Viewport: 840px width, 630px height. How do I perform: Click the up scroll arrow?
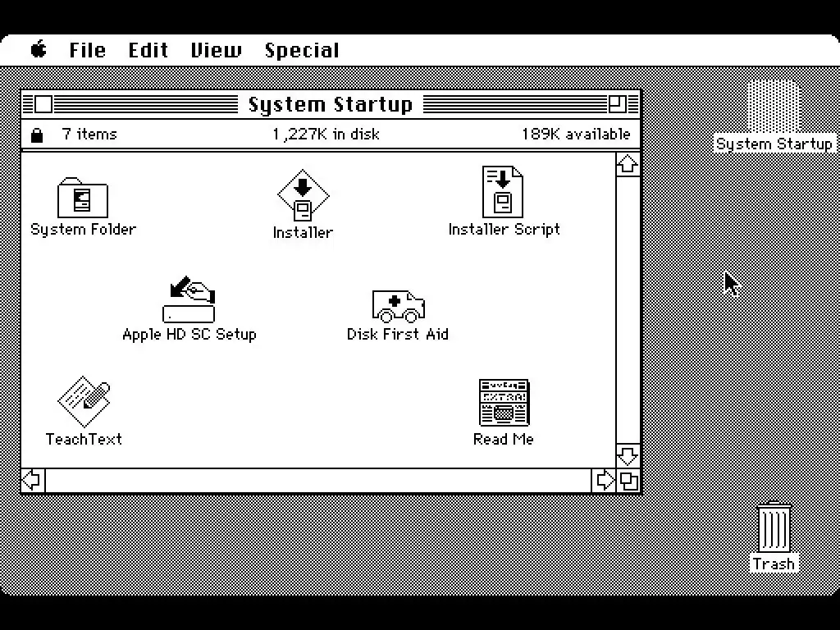(x=628, y=164)
